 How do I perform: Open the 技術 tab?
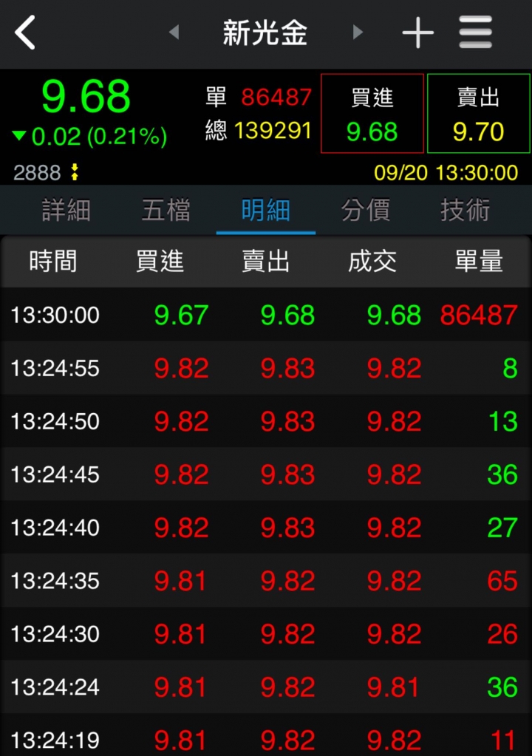(x=465, y=210)
